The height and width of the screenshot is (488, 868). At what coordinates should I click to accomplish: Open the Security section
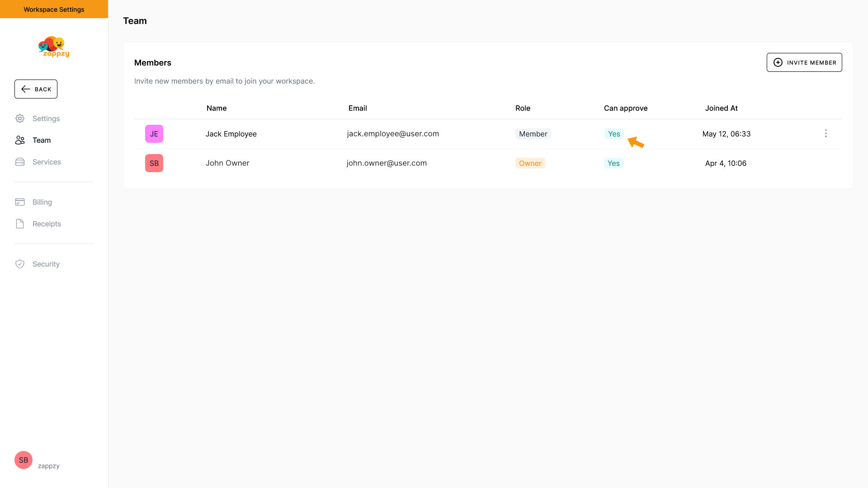[46, 264]
